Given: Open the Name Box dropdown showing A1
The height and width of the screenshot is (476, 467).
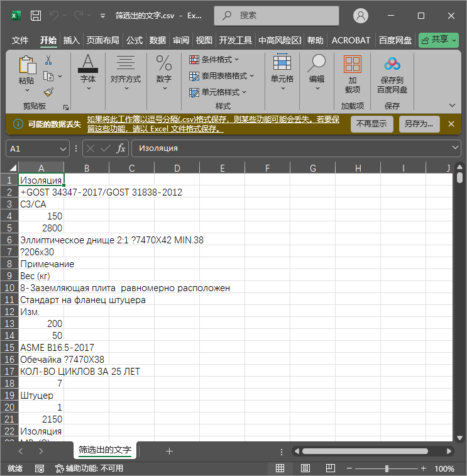Looking at the screenshot, I should click(x=63, y=149).
